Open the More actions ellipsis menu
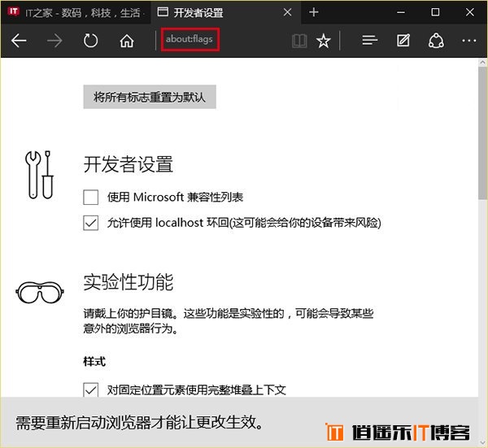This screenshot has width=488, height=448. (x=469, y=41)
